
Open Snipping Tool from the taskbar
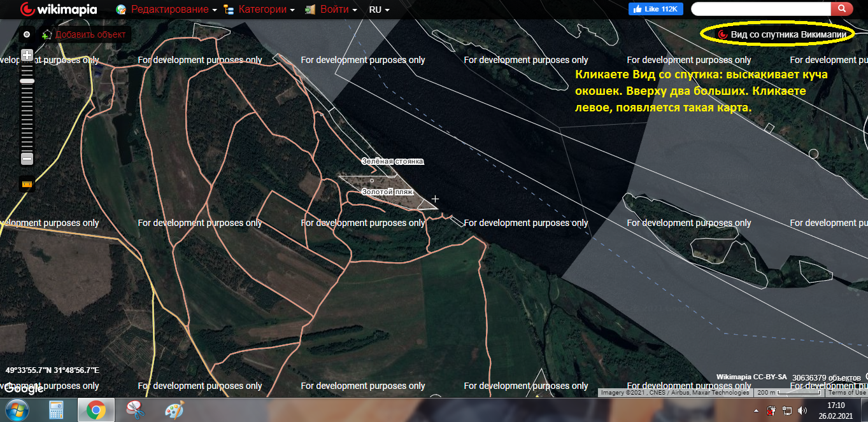click(134, 411)
